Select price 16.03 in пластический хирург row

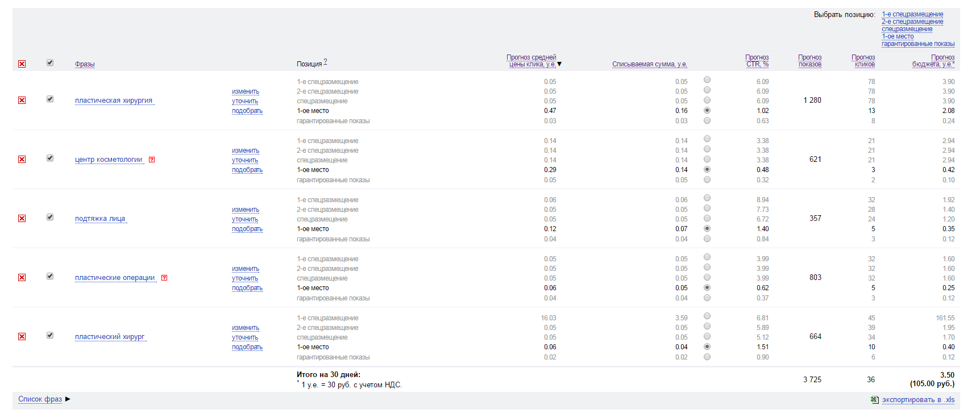point(549,318)
